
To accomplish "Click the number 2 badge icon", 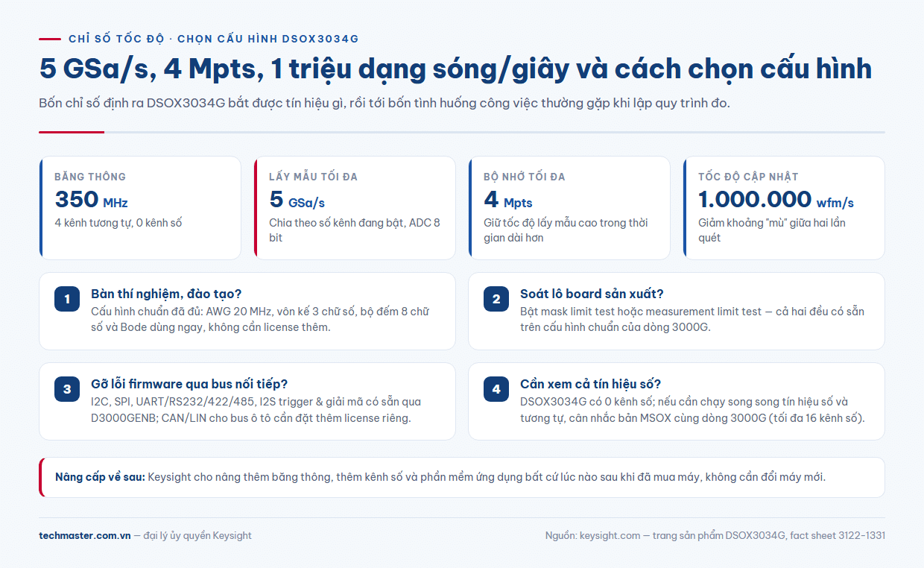I will [x=496, y=299].
